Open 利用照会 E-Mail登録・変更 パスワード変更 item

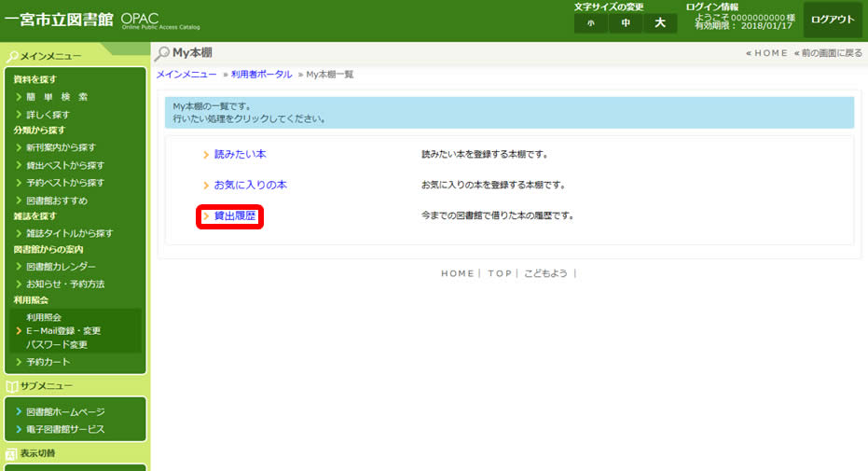pyautogui.click(x=76, y=331)
